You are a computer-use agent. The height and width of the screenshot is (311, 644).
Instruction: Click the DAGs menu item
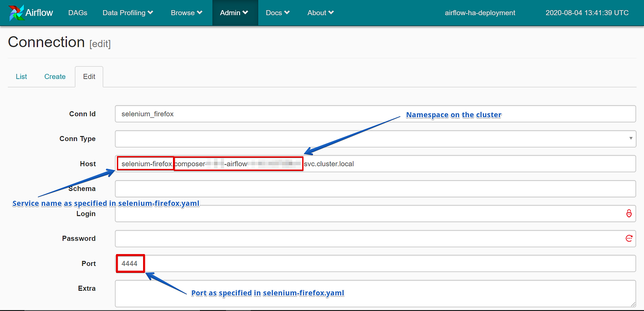[77, 12]
